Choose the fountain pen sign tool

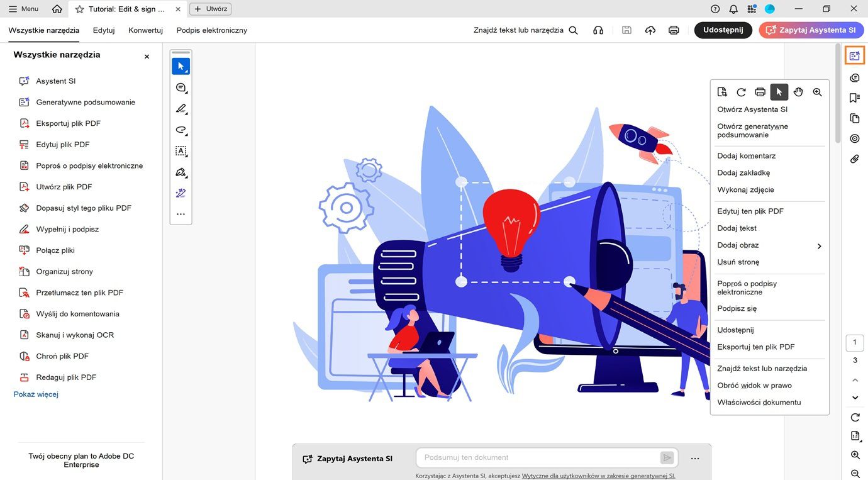181,172
